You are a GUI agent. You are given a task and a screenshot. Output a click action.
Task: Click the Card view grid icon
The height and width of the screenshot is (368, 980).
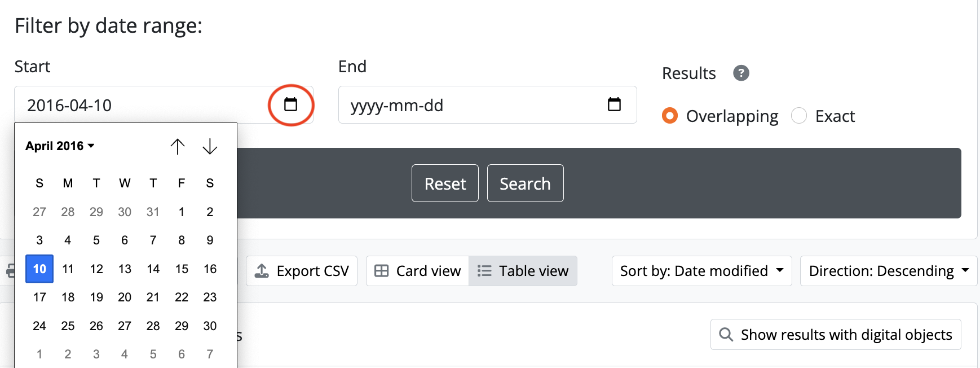(x=382, y=271)
